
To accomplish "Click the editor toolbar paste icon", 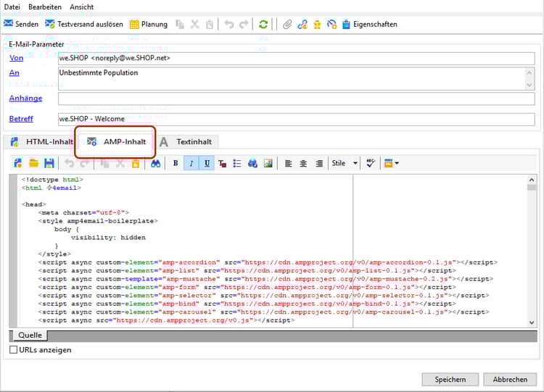I will click(x=136, y=163).
